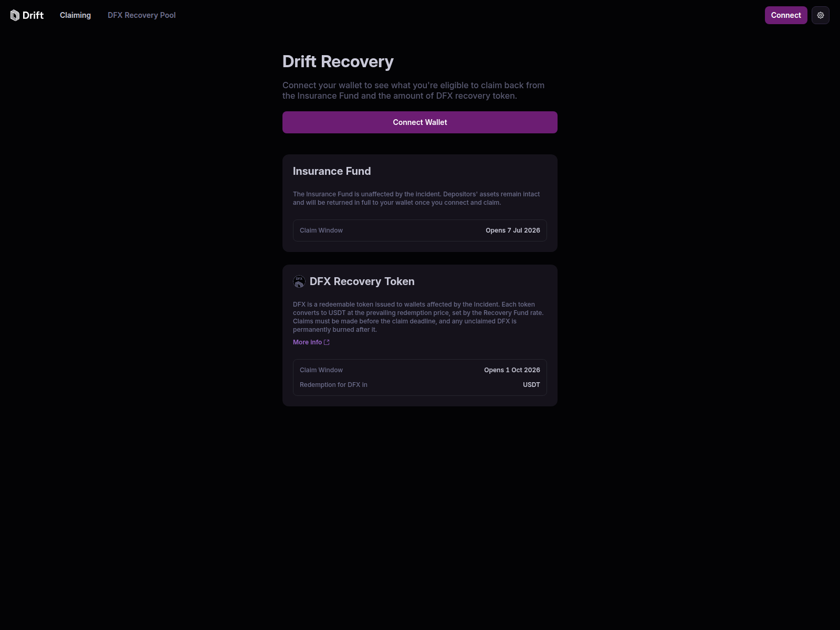The height and width of the screenshot is (630, 840).
Task: Open the More info link
Action: tap(311, 342)
